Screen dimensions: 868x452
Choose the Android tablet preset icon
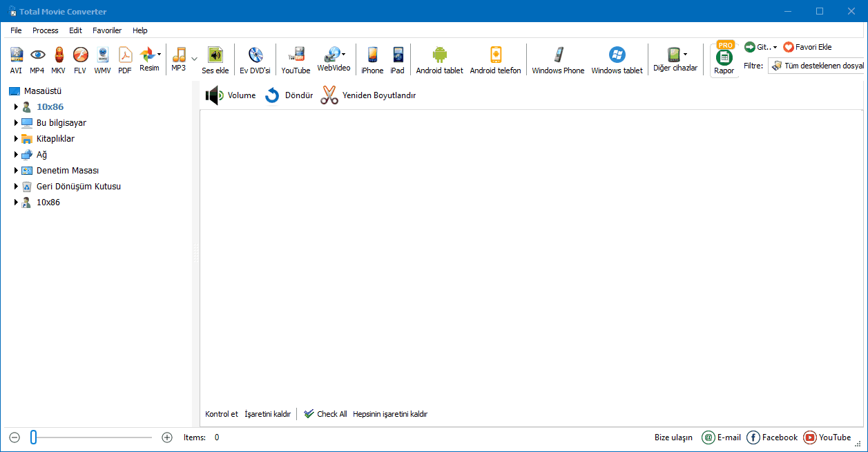click(439, 55)
